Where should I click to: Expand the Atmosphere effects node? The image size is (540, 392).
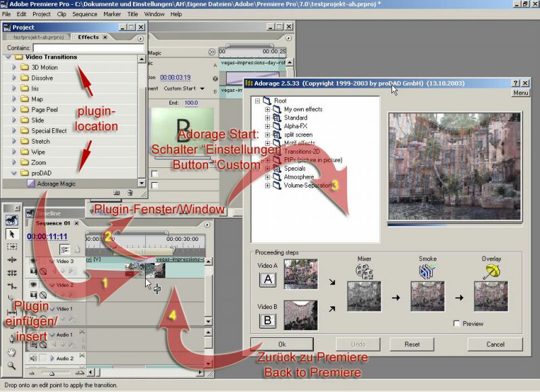[x=267, y=177]
